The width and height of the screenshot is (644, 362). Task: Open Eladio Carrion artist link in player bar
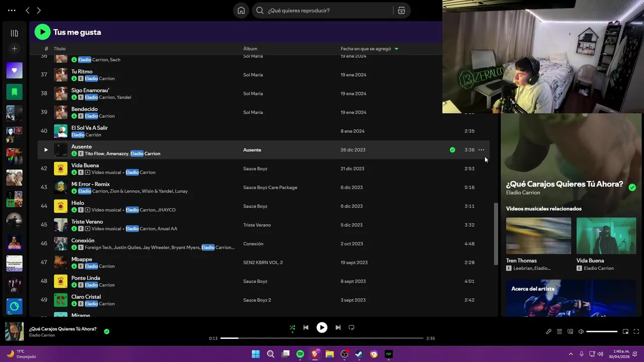point(42,335)
